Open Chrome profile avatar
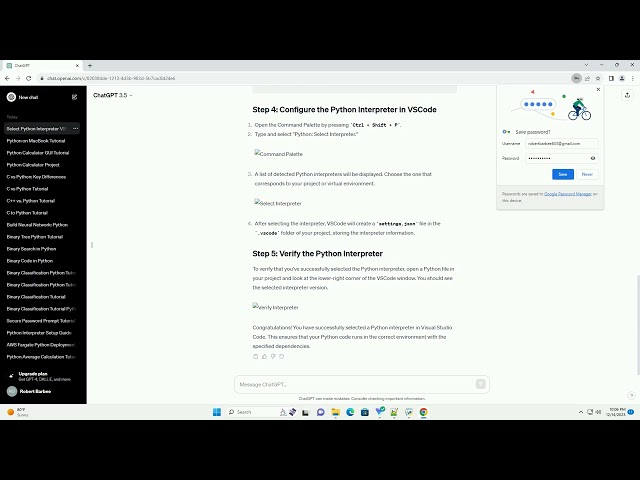This screenshot has width=640, height=480. [622, 78]
